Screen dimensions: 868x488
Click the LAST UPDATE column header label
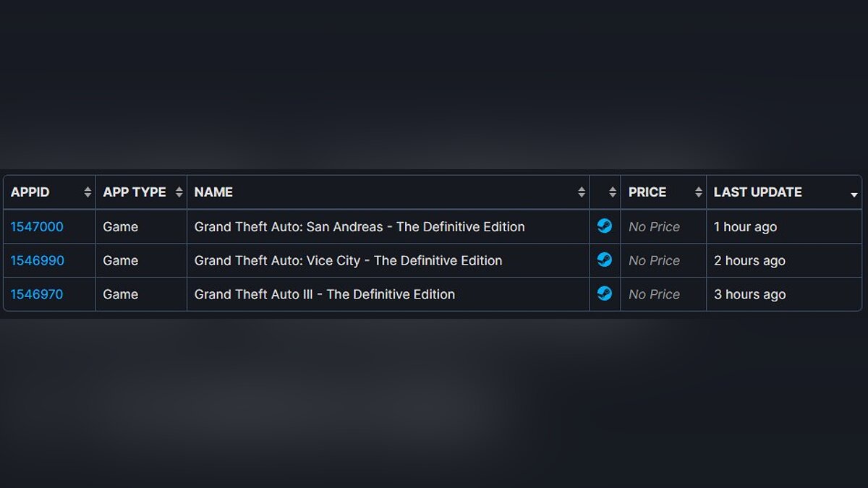point(757,192)
